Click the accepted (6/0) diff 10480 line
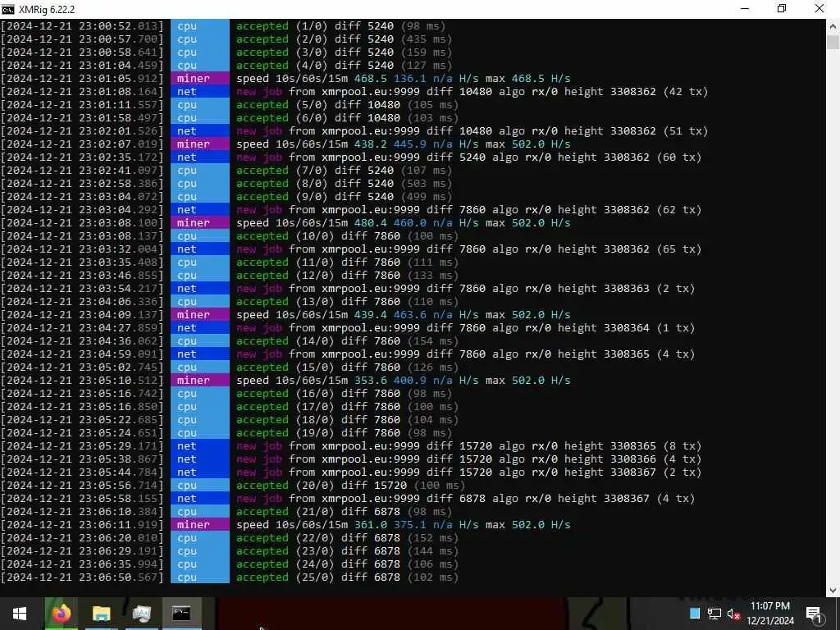Image resolution: width=840 pixels, height=630 pixels. (230, 118)
